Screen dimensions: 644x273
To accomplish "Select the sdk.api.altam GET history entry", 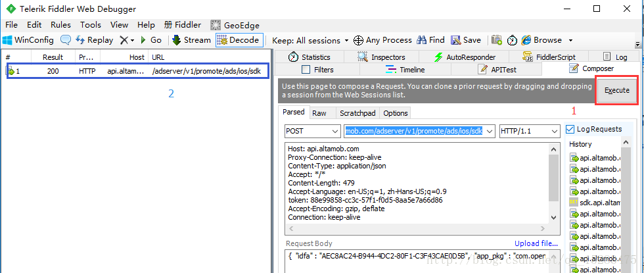I will click(x=595, y=203).
